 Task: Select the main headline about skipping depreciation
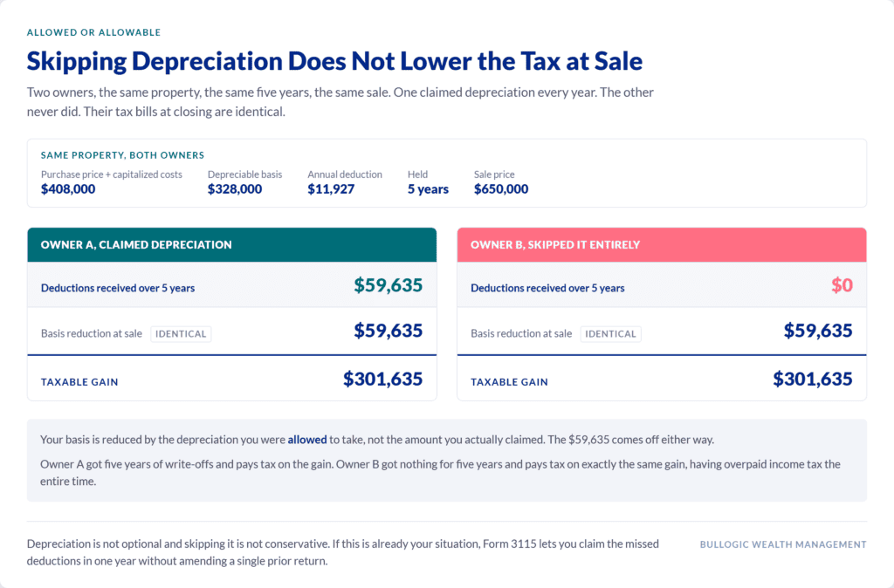[334, 61]
